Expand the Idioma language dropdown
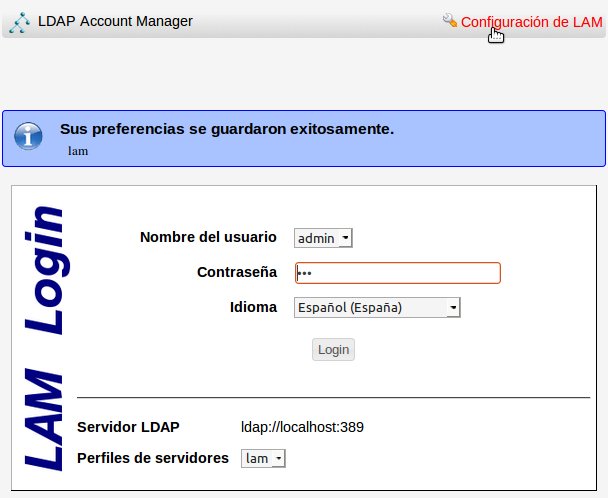The height and width of the screenshot is (498, 608). [377, 308]
